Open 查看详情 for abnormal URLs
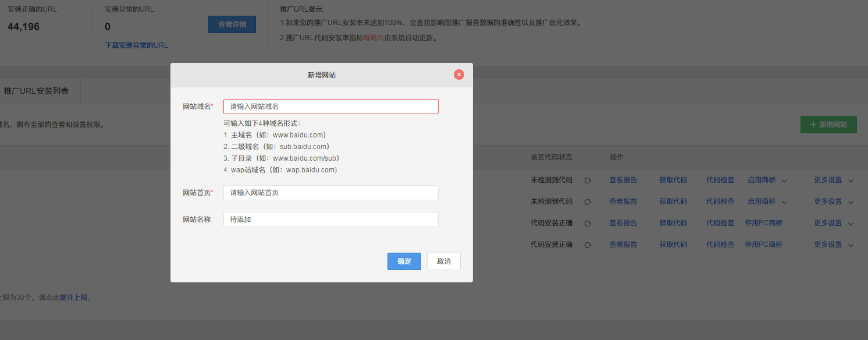This screenshot has width=868, height=340. click(232, 24)
